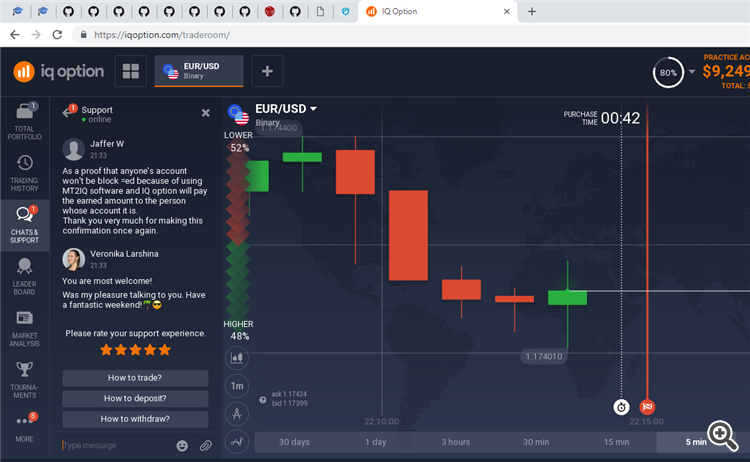750x462 pixels.
Task: Click the trader sentiment lower/higher bar
Action: (238, 234)
